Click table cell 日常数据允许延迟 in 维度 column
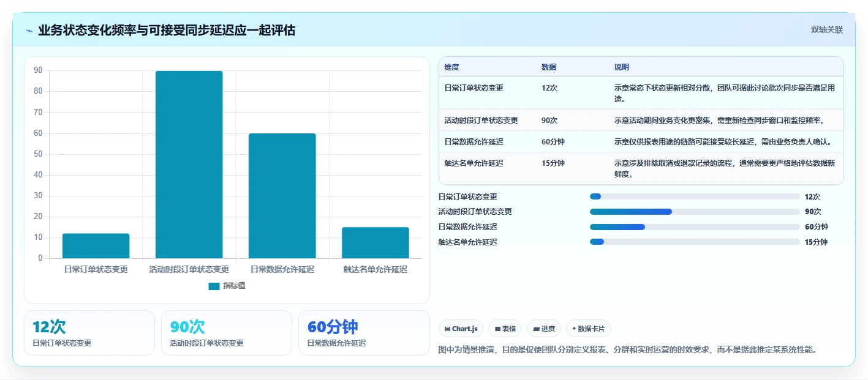868x380 pixels. pos(474,142)
